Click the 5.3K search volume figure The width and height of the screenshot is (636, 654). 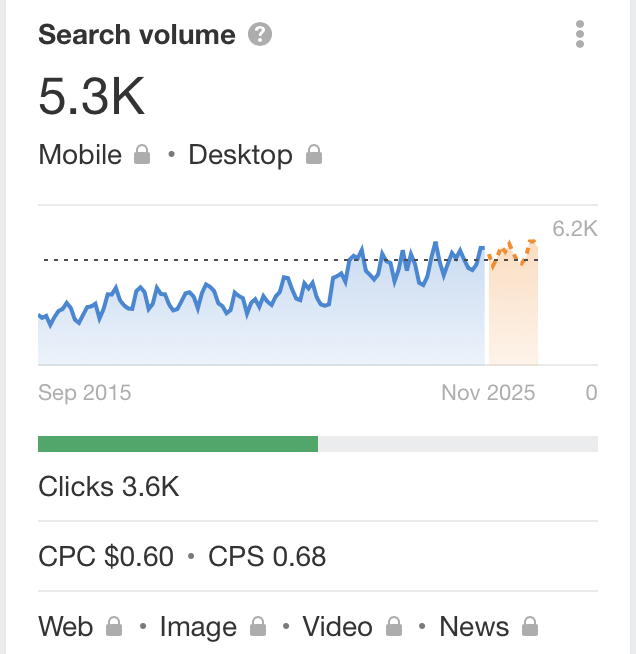(x=91, y=96)
